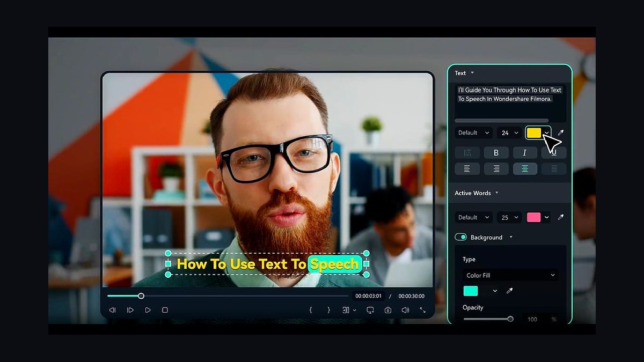Step forward to next frame

130,310
